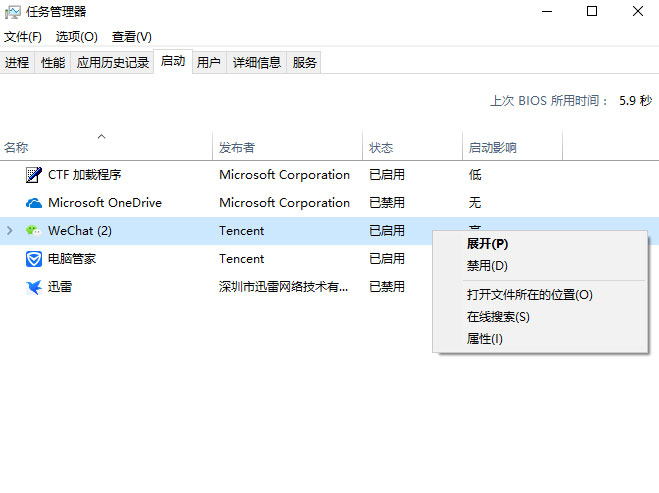This screenshot has height=493, width=659.
Task: Select the 启动 tab
Action: 173,61
